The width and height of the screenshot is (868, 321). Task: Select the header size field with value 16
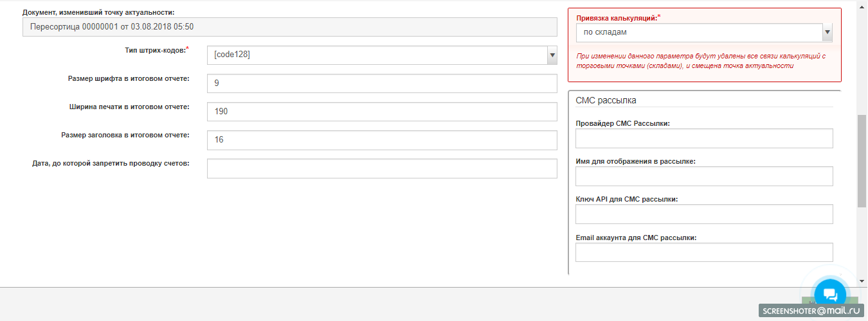[x=382, y=140]
